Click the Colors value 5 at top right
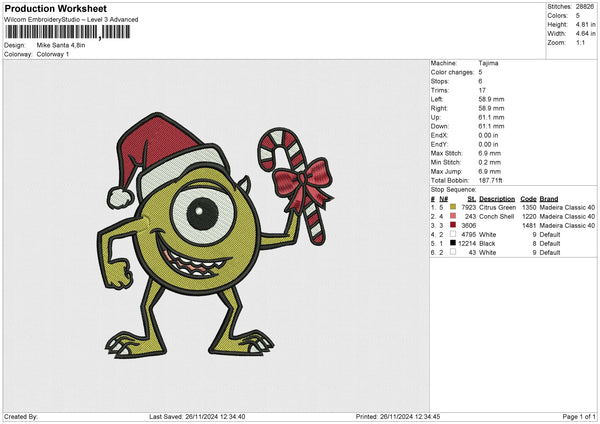600x424 pixels. click(578, 16)
